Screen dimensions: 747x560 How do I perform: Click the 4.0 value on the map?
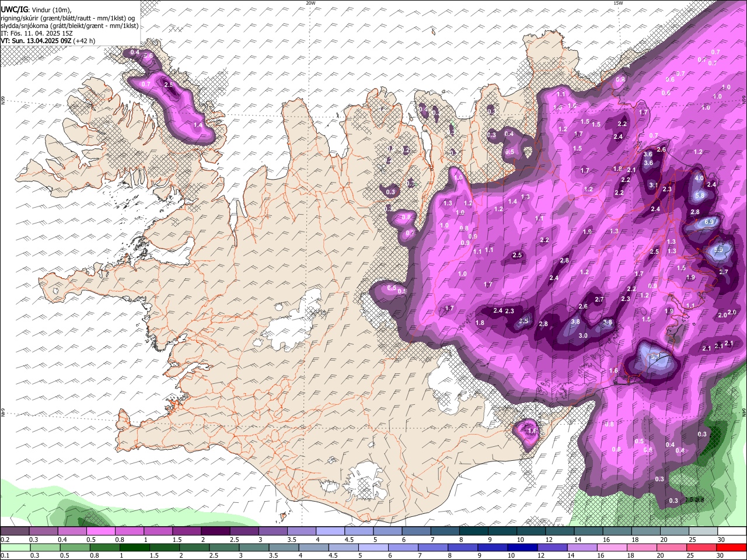pos(699,178)
